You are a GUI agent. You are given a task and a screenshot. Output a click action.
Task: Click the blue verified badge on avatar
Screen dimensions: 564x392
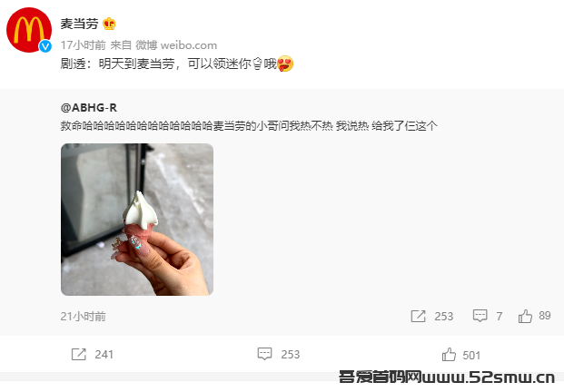(45, 46)
